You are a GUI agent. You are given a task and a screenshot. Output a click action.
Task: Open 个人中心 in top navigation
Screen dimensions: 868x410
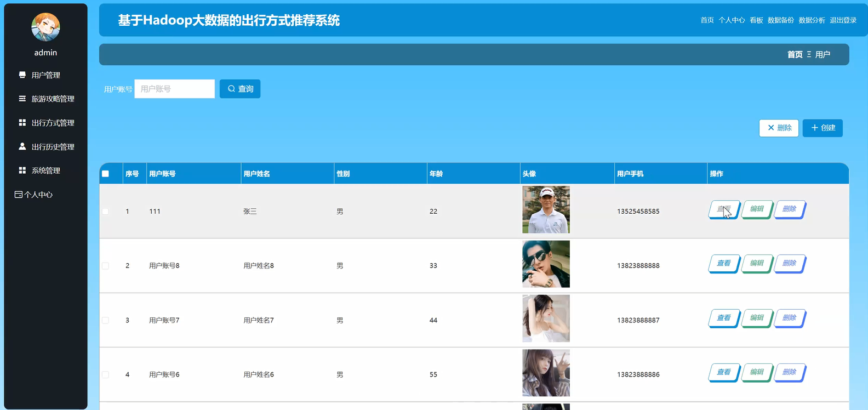tap(732, 20)
